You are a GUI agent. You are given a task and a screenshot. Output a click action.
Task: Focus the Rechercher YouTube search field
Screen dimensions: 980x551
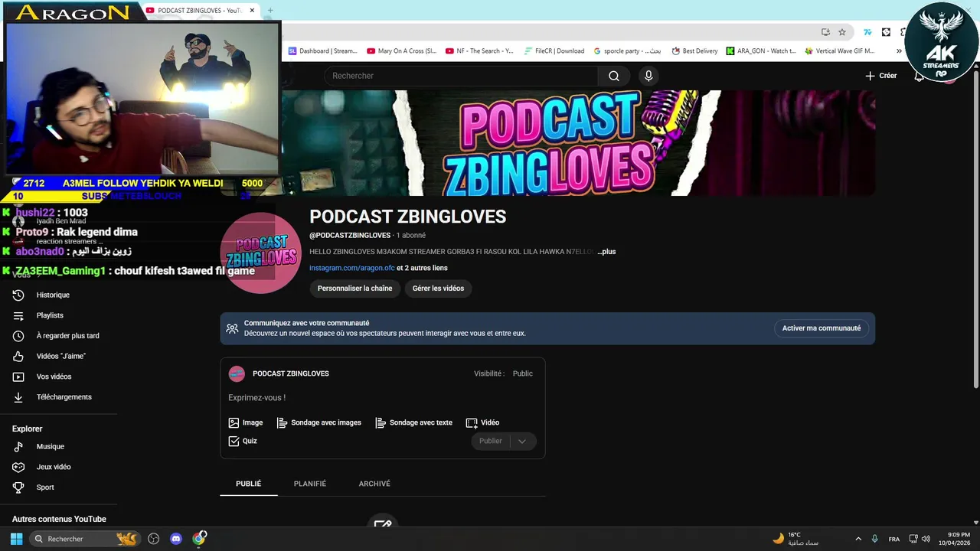coord(461,76)
